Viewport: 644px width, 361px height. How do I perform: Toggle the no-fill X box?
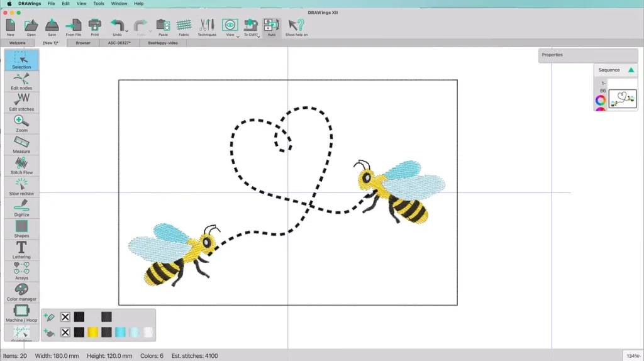coord(65,332)
